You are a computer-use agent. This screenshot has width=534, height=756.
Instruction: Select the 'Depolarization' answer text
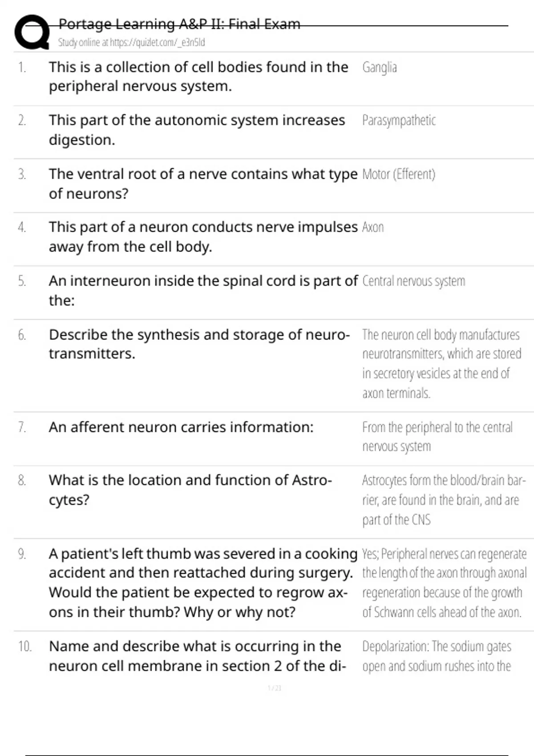click(x=436, y=656)
